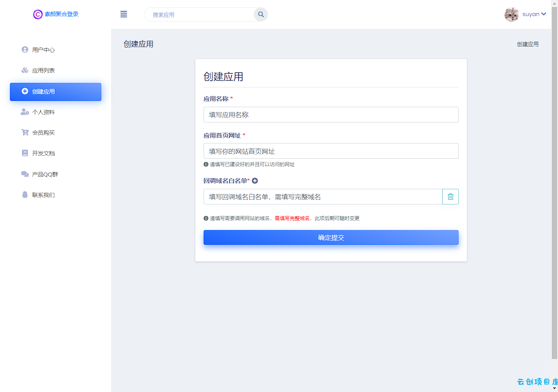Submit the form with 确定提交
558x392 pixels.
331,237
